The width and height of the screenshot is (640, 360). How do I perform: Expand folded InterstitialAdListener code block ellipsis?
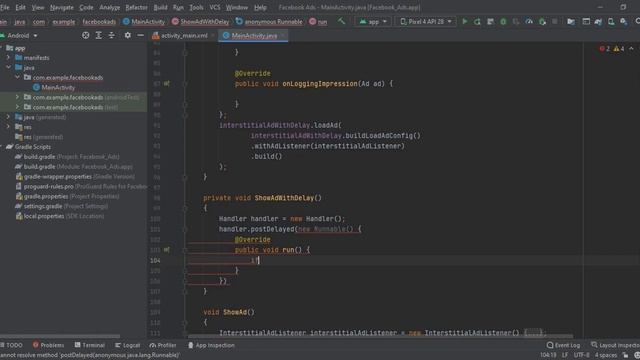pos(533,333)
